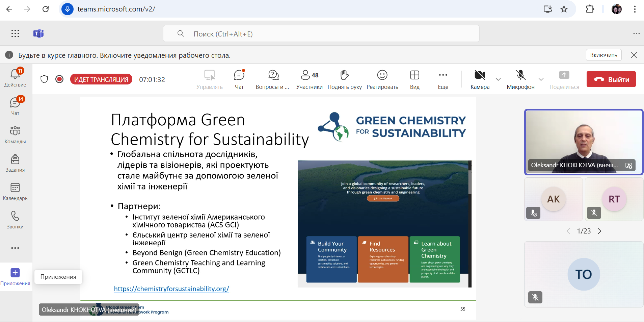Open the meeting Chat panel

(239, 79)
